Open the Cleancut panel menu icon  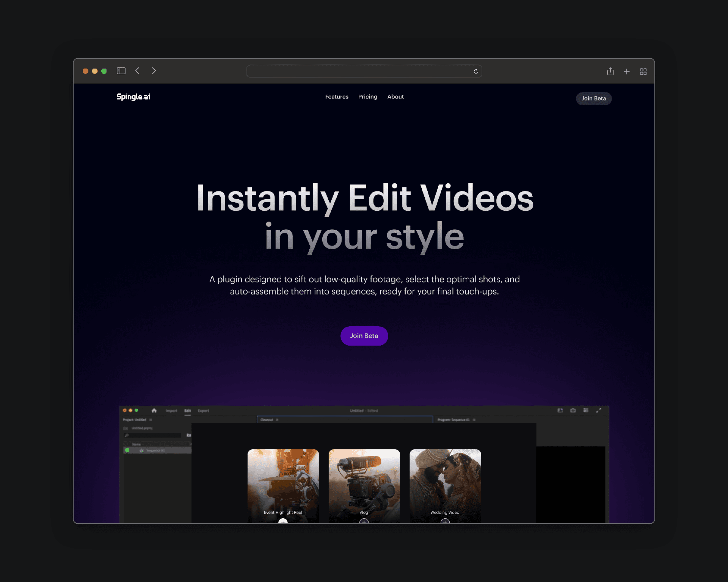tap(277, 420)
